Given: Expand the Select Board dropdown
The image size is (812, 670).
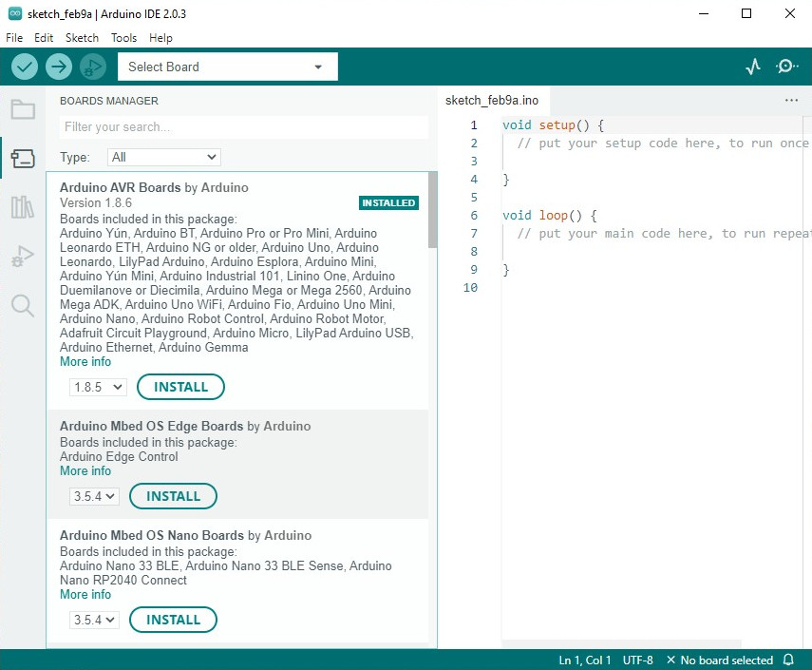Looking at the screenshot, I should [x=227, y=67].
